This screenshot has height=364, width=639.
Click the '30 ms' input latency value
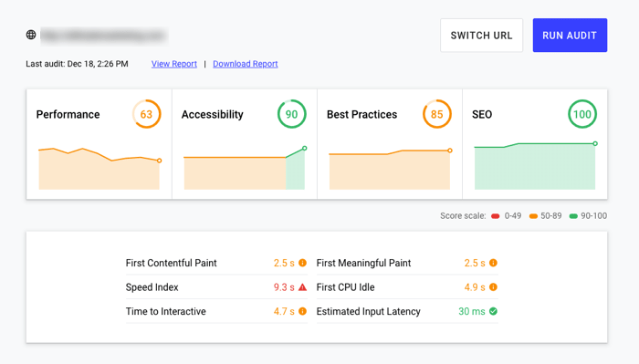click(472, 311)
